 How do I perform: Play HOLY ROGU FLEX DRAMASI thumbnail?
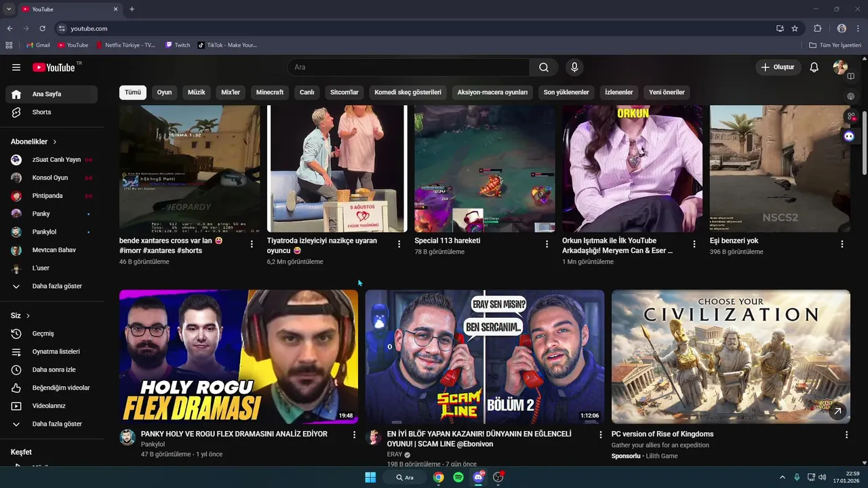pos(239,357)
